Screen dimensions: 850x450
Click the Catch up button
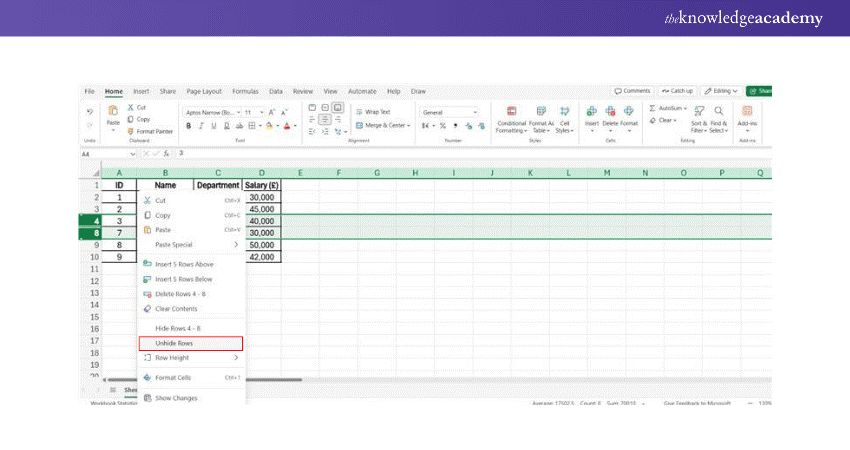click(677, 91)
